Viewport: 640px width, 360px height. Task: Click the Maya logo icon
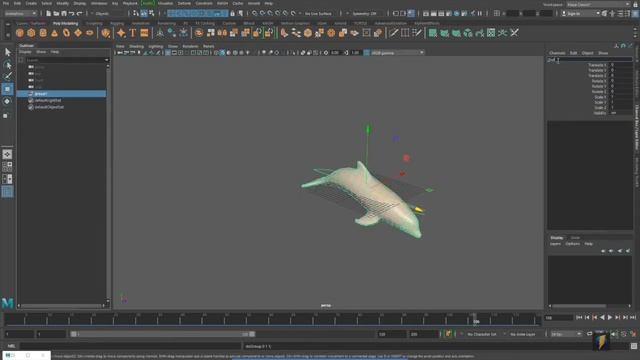[x=7, y=303]
